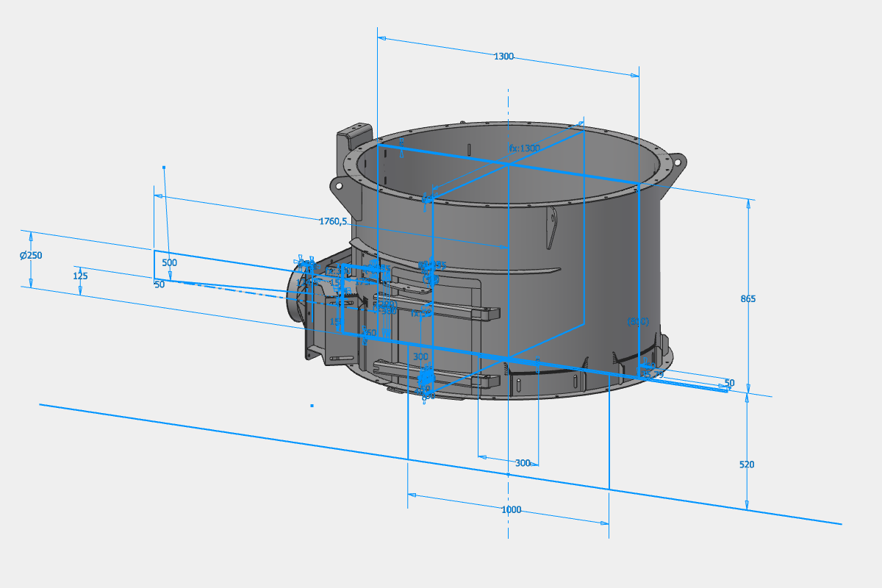This screenshot has height=588, width=882.
Task: Click the 125 dimension beside Ø250
Action: coord(81,276)
